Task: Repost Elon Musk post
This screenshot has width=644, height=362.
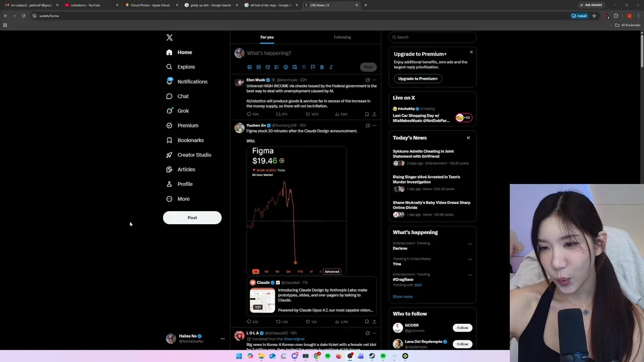Action: (281, 114)
